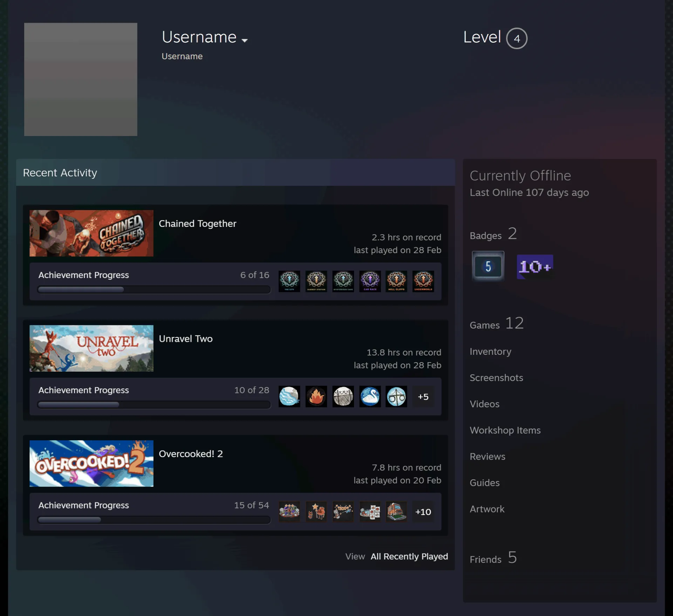
Task: Open the Games 12 link
Action: 497,323
